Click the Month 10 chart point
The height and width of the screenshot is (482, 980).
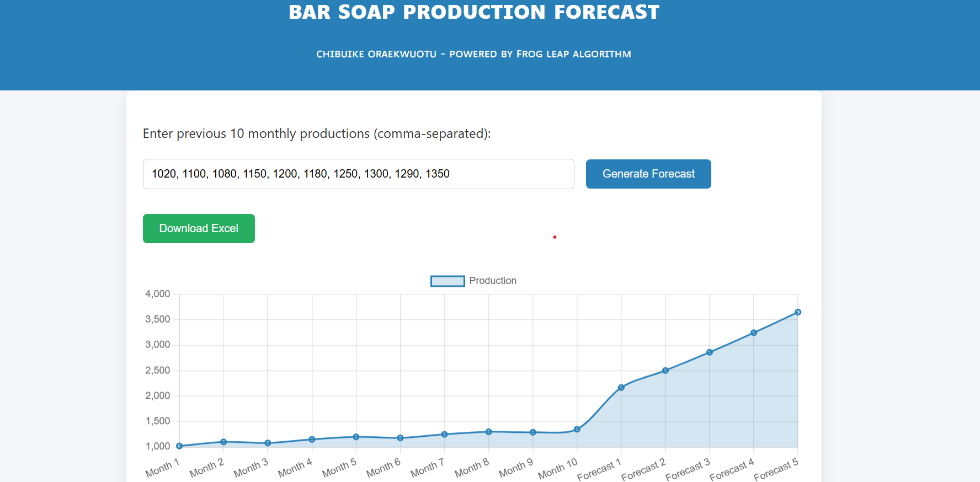click(x=577, y=429)
